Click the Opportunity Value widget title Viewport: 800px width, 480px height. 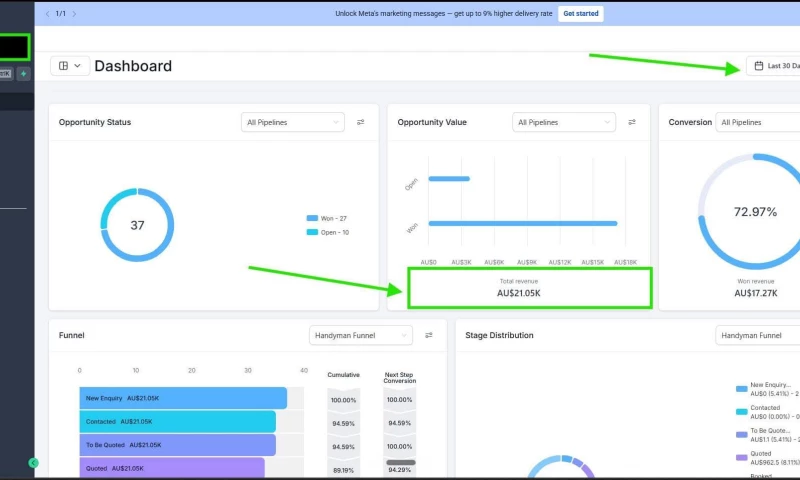click(x=432, y=122)
